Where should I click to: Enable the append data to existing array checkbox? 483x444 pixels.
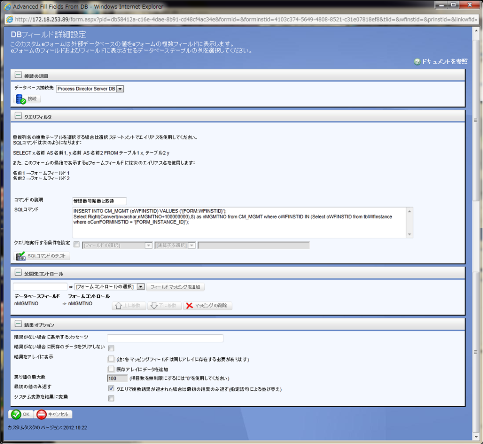(111, 369)
